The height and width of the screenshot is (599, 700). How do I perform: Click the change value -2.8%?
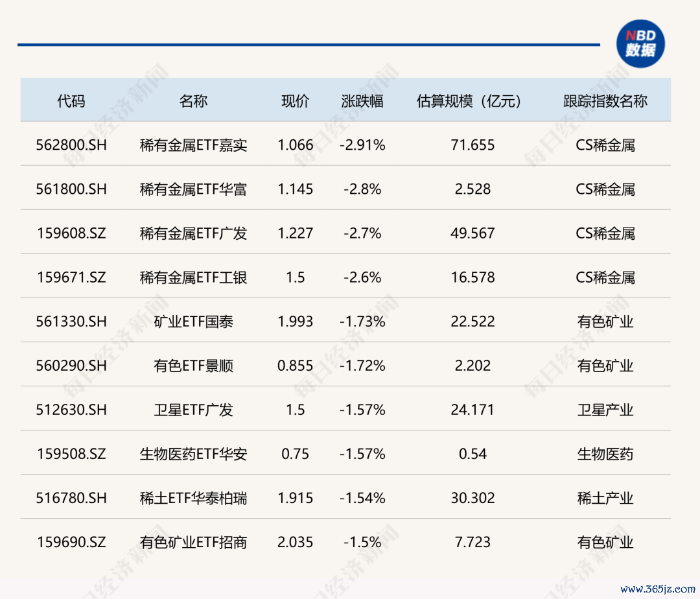pos(362,189)
